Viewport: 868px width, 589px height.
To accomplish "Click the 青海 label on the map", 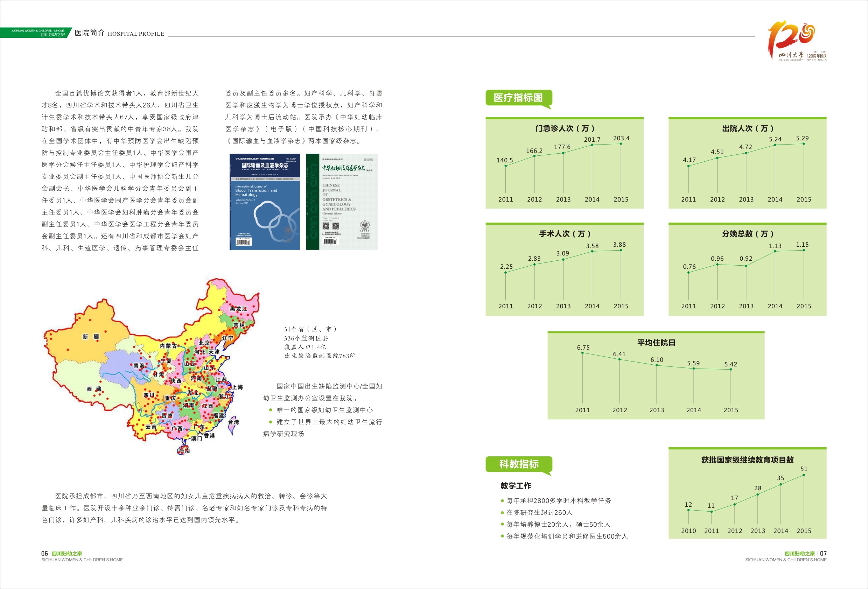I will coord(139,366).
